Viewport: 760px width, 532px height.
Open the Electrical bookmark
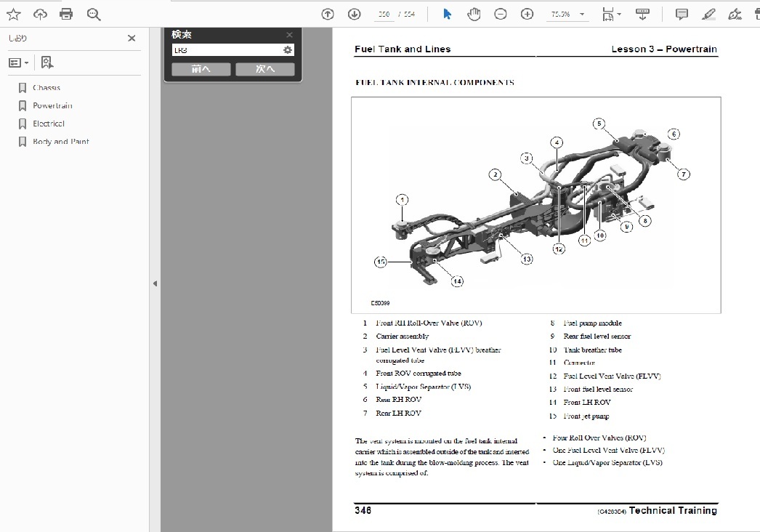tap(49, 124)
